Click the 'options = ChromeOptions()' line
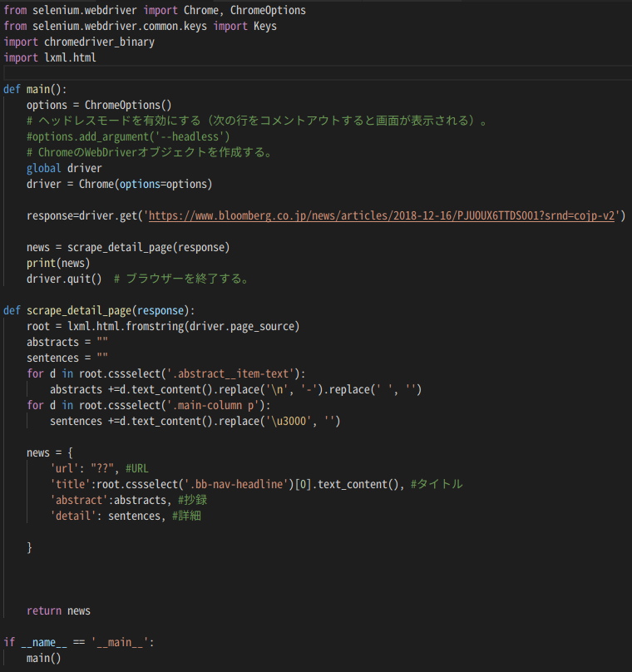 (x=98, y=105)
